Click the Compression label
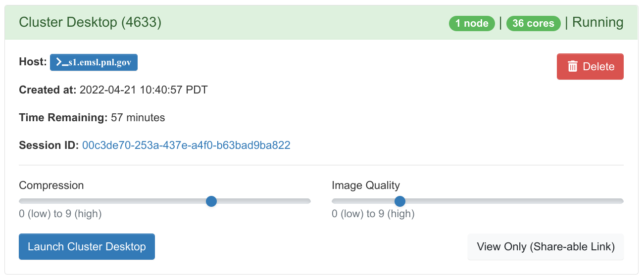 (51, 186)
